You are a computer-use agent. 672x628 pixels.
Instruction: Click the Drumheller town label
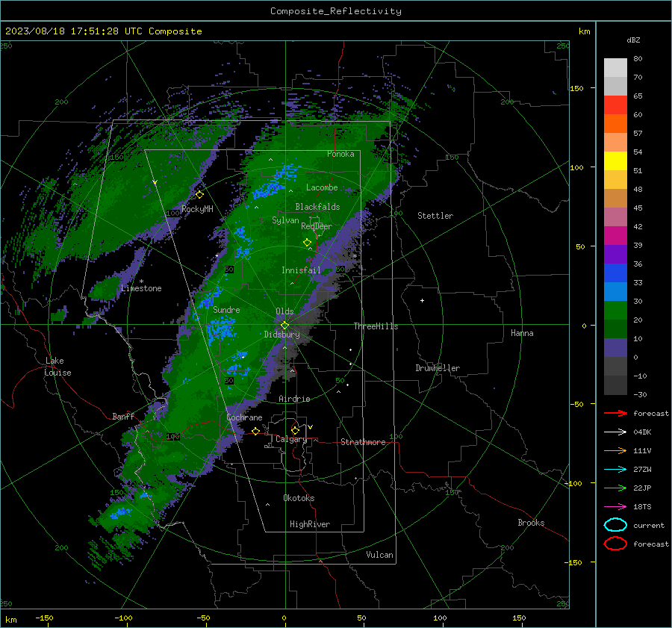438,368
